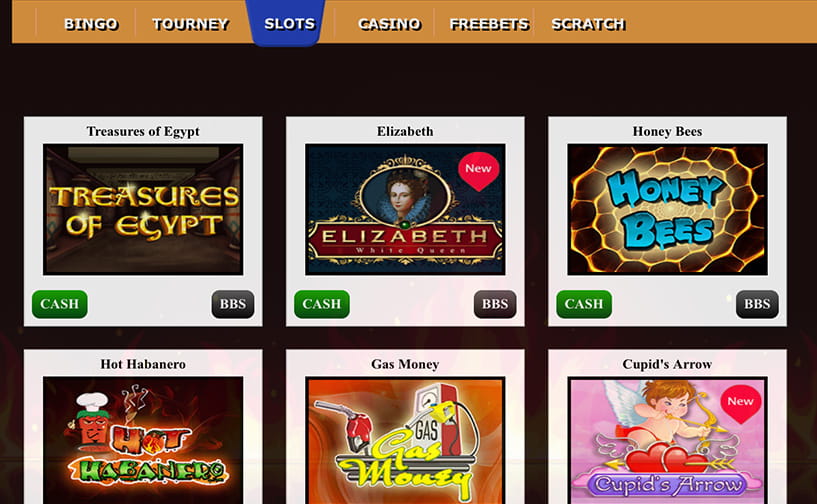Open Elizabeth White Queen game thumbnail
This screenshot has height=504, width=817.
click(x=405, y=210)
